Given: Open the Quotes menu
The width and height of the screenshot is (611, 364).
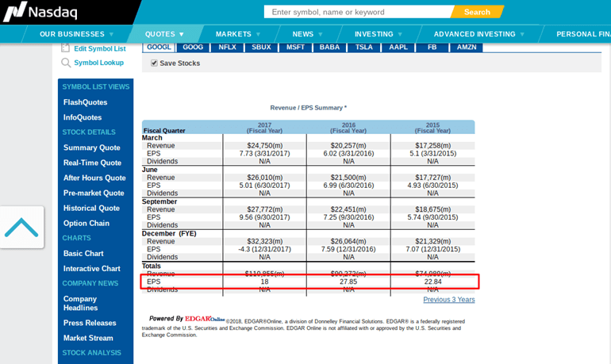Looking at the screenshot, I should point(160,34).
